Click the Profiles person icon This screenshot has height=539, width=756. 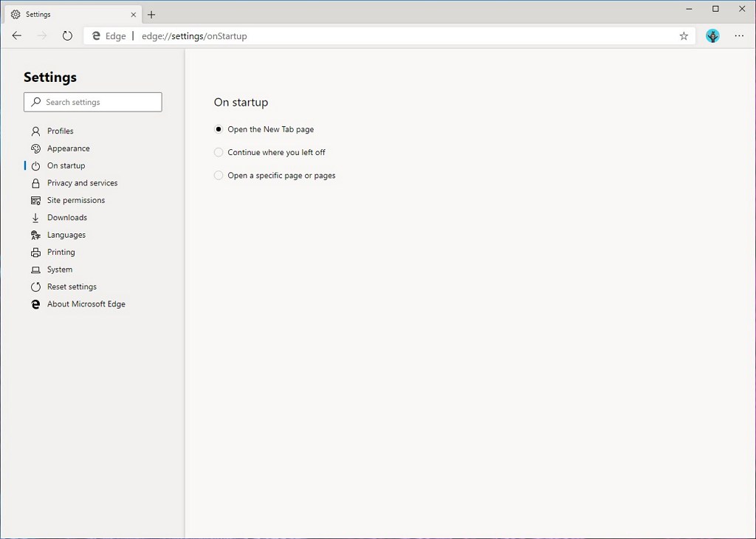coord(35,131)
